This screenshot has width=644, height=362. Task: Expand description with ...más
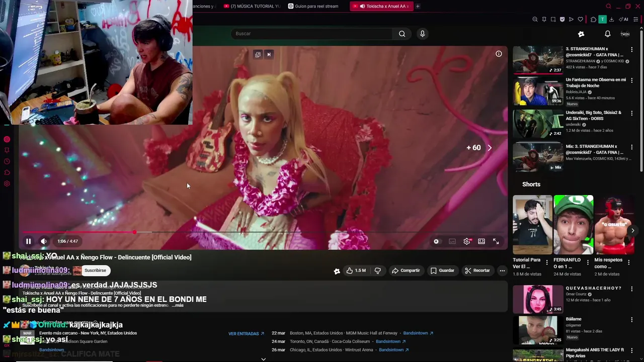point(178,305)
